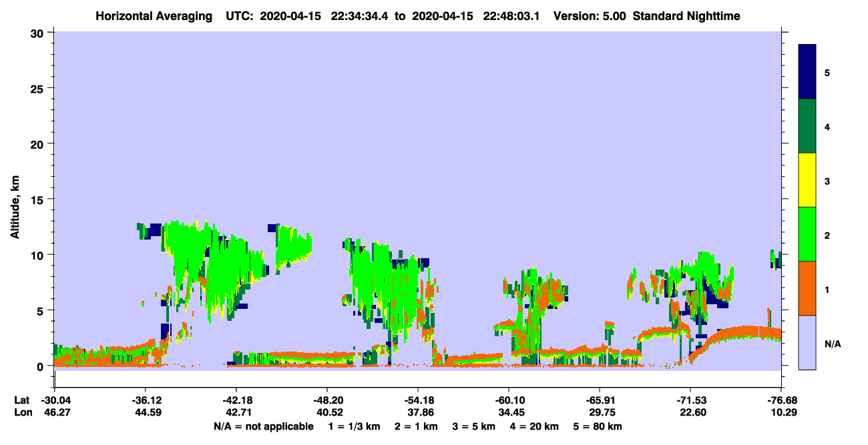This screenshot has width=868, height=445.
Task: Click the 'Lon' row label
Action: click(22, 413)
